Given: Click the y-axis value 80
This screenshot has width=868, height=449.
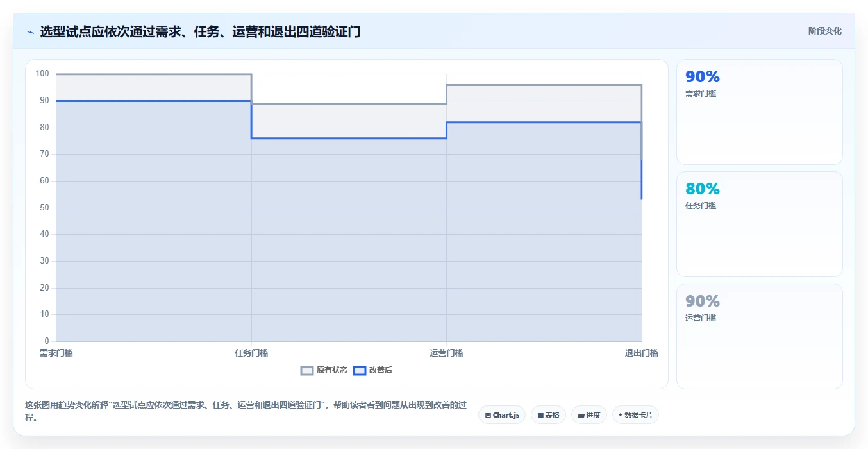Looking at the screenshot, I should [44, 127].
